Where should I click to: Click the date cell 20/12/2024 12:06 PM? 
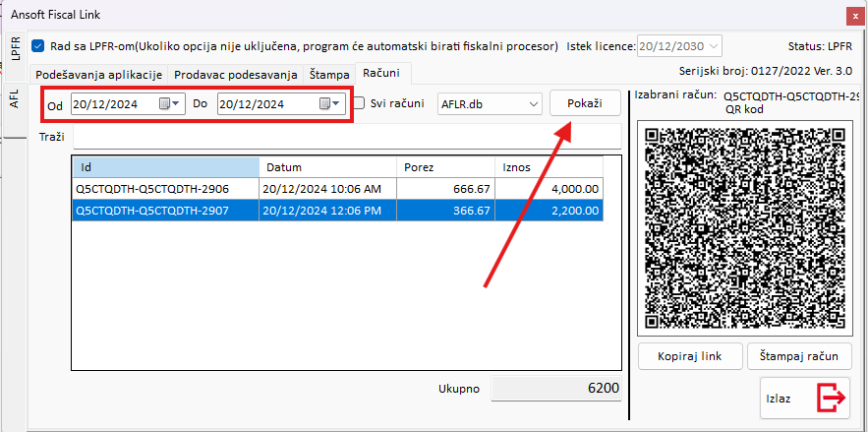pyautogui.click(x=327, y=211)
